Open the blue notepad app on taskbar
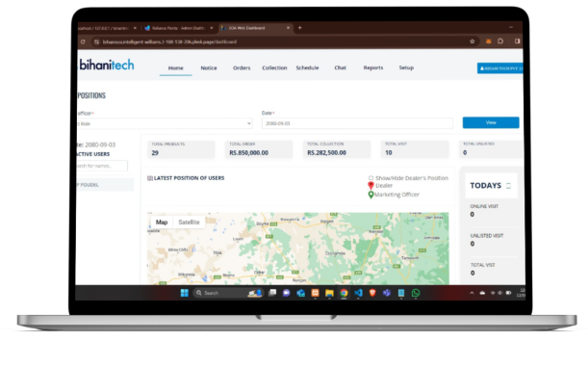The width and height of the screenshot is (588, 367). click(401, 293)
